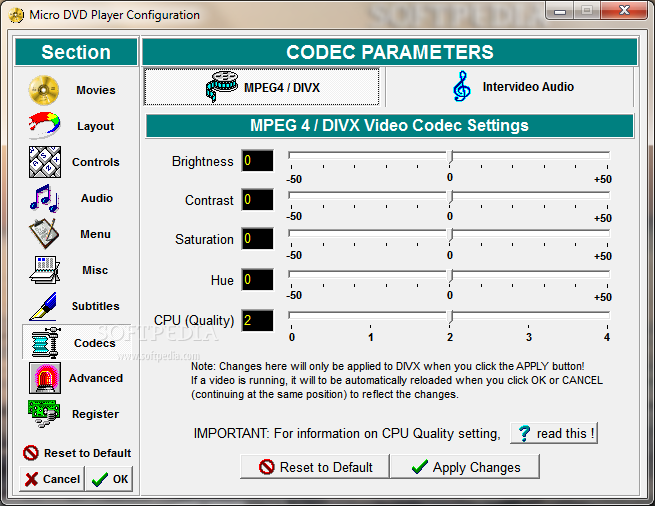Image resolution: width=655 pixels, height=506 pixels.
Task: Click the 4 mark on CPU Quality scale
Action: (607, 337)
